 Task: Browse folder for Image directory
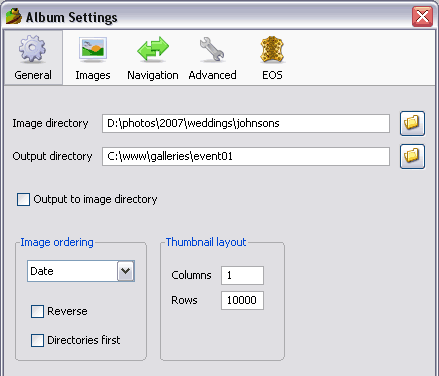point(412,123)
